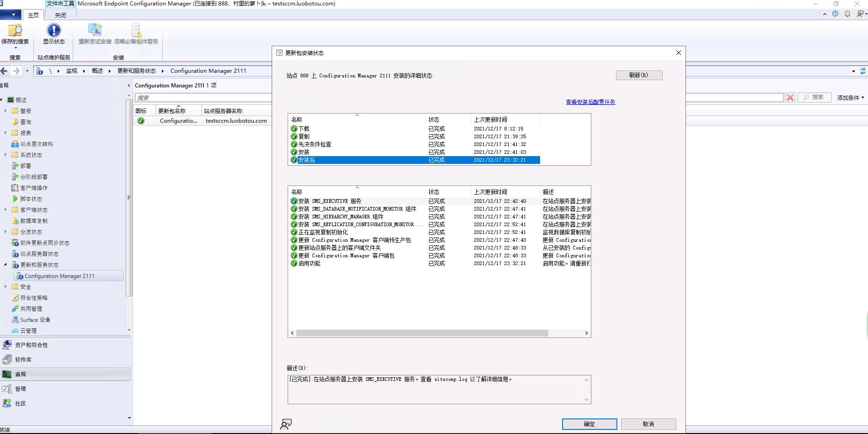Screen dimensions: 868x434
Task: Open the notifications bell icon
Action: (x=847, y=14)
